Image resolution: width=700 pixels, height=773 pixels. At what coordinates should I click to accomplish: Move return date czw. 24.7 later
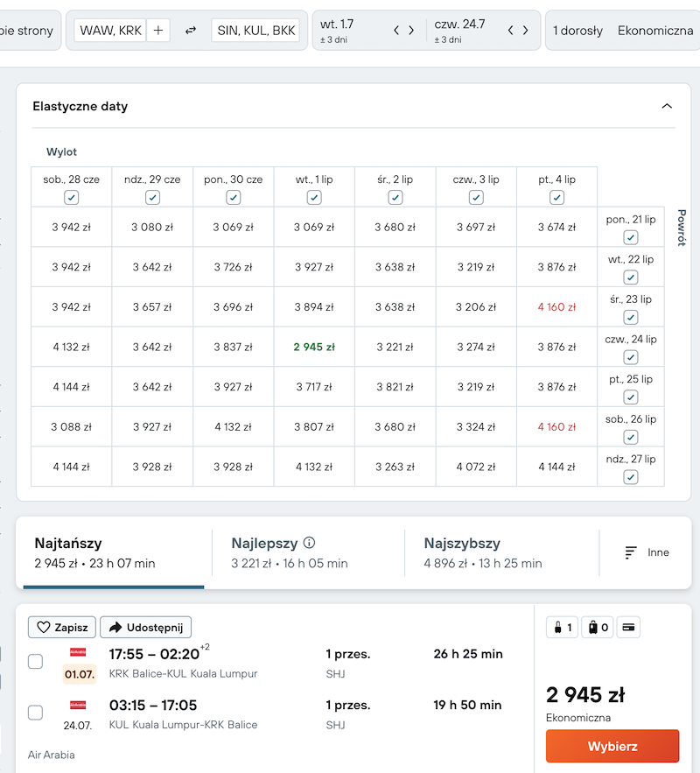pyautogui.click(x=526, y=31)
